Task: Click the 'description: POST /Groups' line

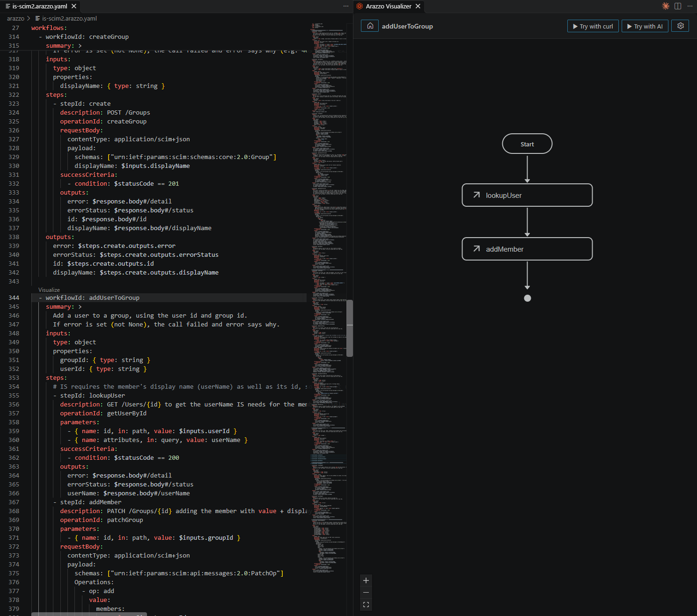Action: tap(105, 113)
